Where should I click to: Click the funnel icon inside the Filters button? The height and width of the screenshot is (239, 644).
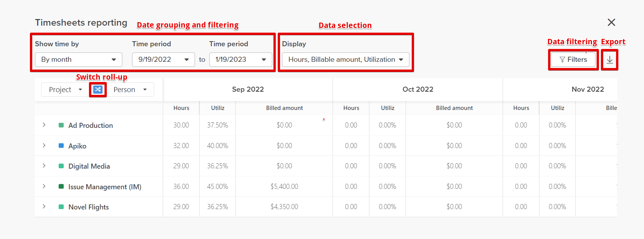563,59
